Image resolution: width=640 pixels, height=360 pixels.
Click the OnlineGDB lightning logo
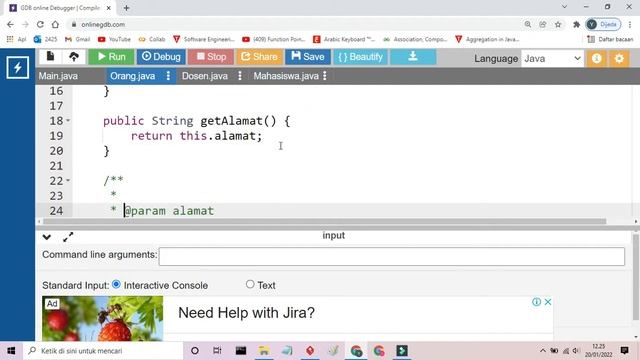pos(18,67)
